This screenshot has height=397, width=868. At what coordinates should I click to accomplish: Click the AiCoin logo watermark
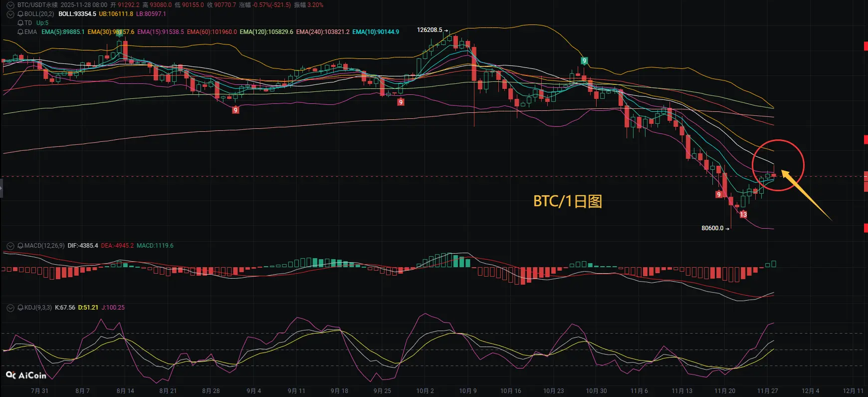[26, 375]
